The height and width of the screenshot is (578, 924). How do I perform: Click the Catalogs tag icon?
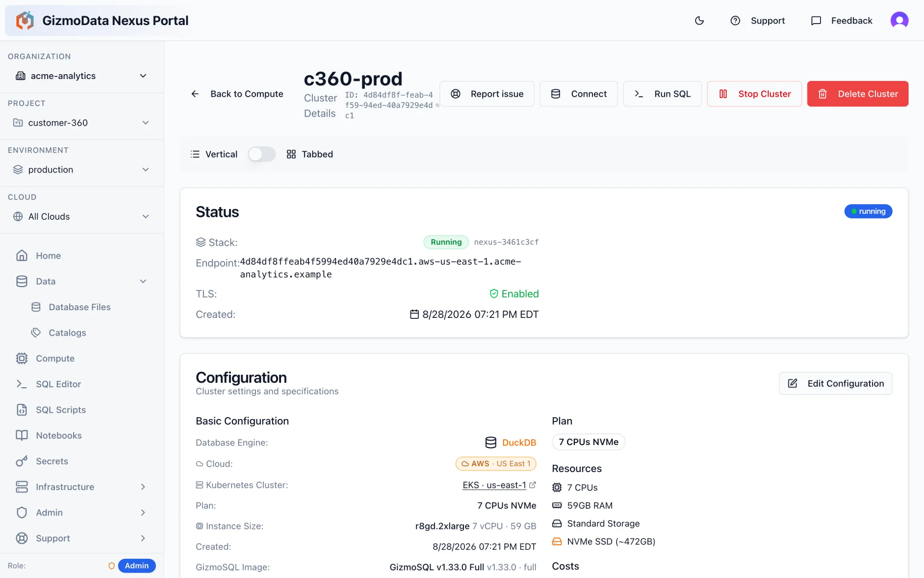[36, 333]
